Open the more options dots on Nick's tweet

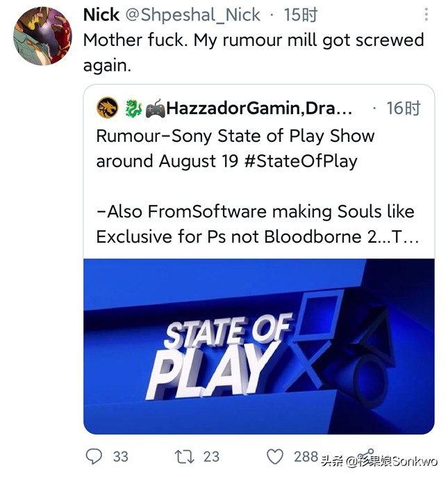click(425, 15)
